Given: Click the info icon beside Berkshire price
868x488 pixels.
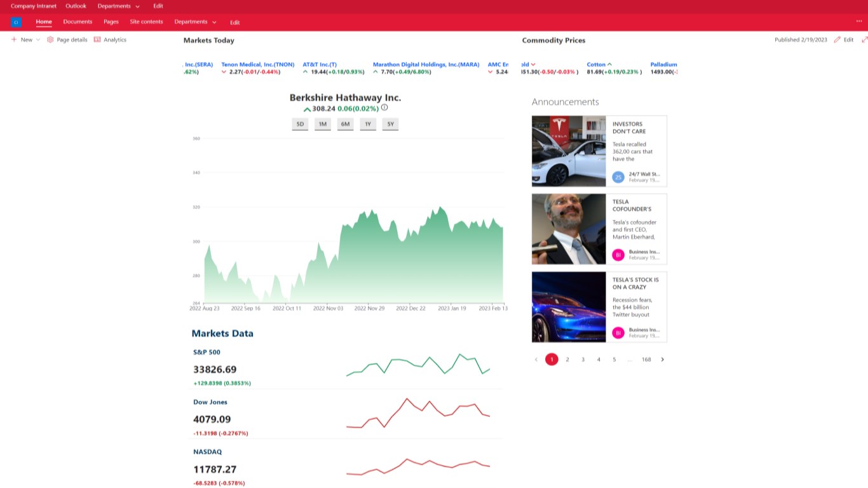Looking at the screenshot, I should coord(384,107).
